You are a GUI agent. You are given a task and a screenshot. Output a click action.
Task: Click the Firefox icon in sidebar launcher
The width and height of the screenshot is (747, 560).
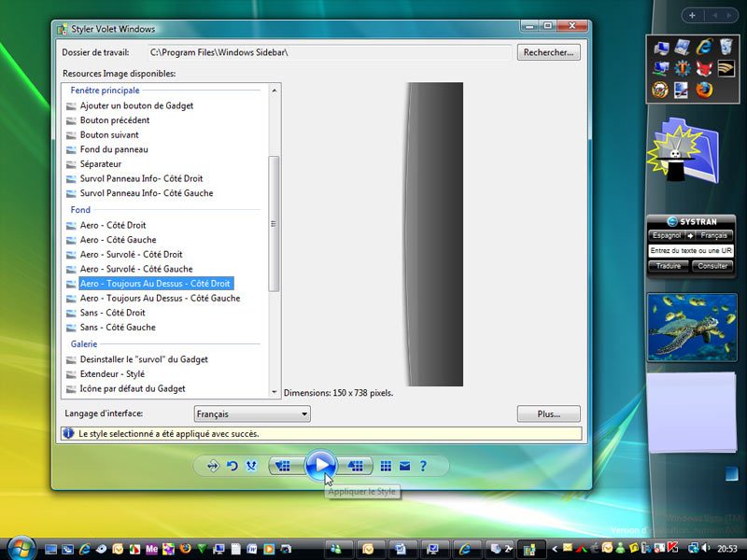704,90
